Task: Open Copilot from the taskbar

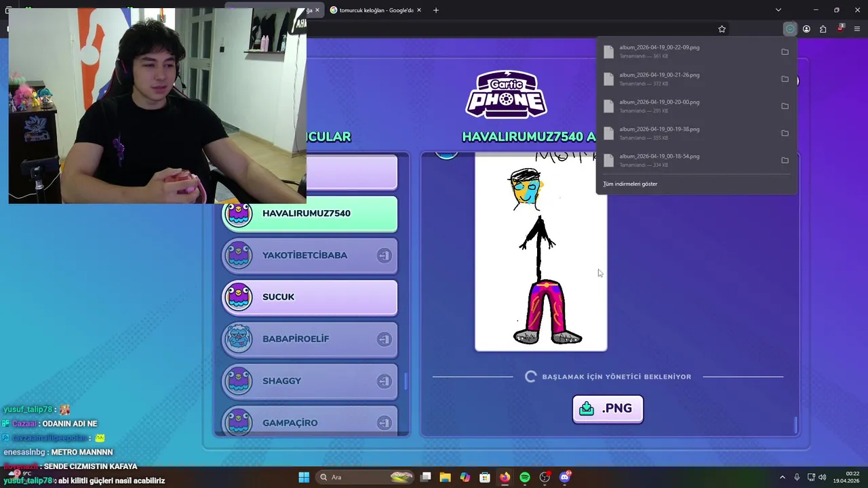Action: pyautogui.click(x=465, y=477)
